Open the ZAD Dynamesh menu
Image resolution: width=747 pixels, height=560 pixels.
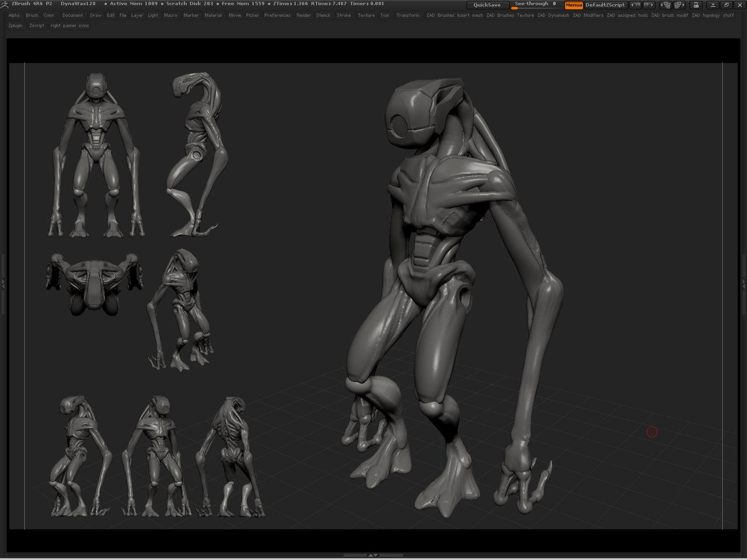tap(553, 15)
